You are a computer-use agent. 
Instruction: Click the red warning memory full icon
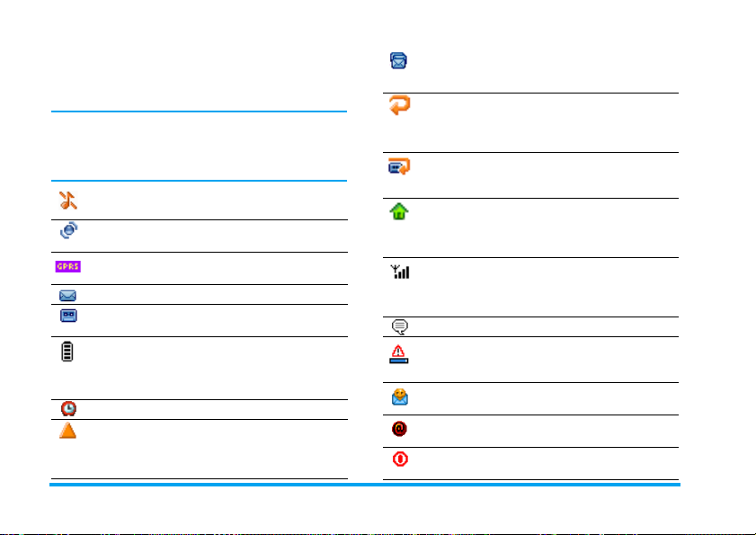(399, 354)
